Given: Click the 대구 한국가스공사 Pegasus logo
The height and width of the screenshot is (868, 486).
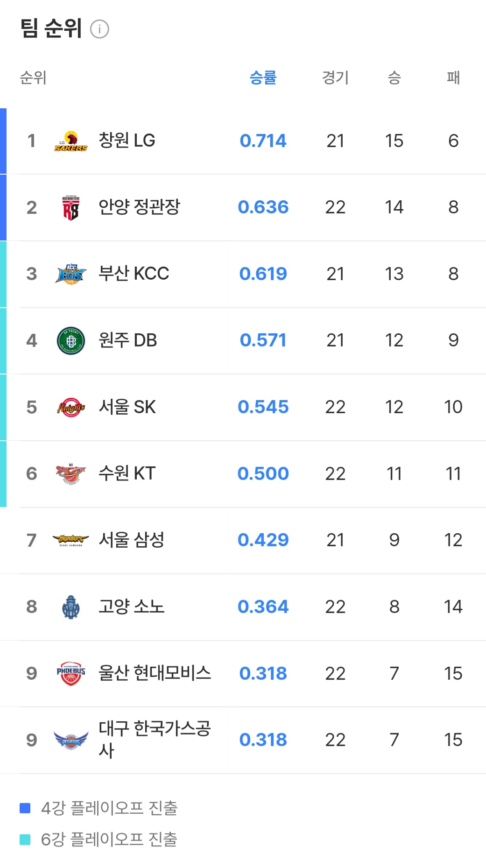Looking at the screenshot, I should click(x=71, y=740).
